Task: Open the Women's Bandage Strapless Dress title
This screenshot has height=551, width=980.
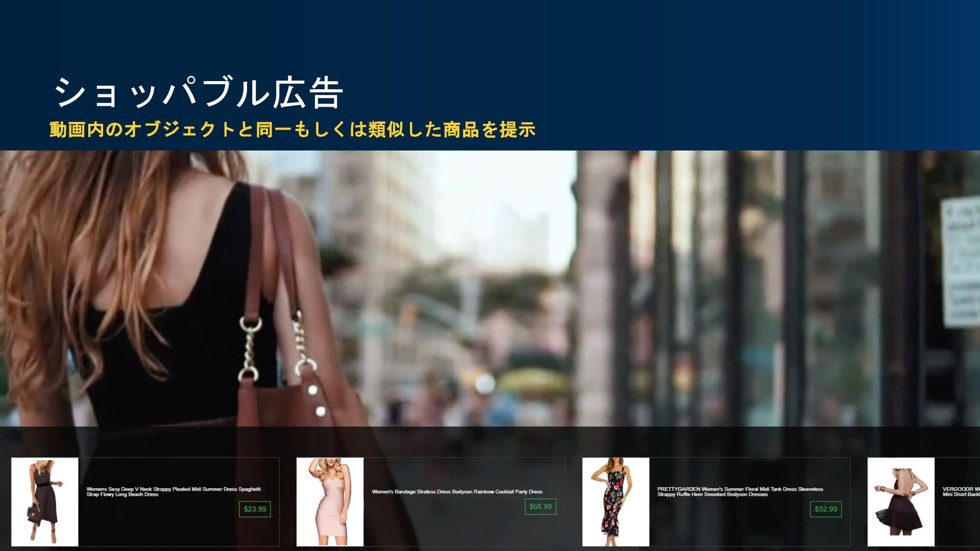Action: tap(457, 492)
